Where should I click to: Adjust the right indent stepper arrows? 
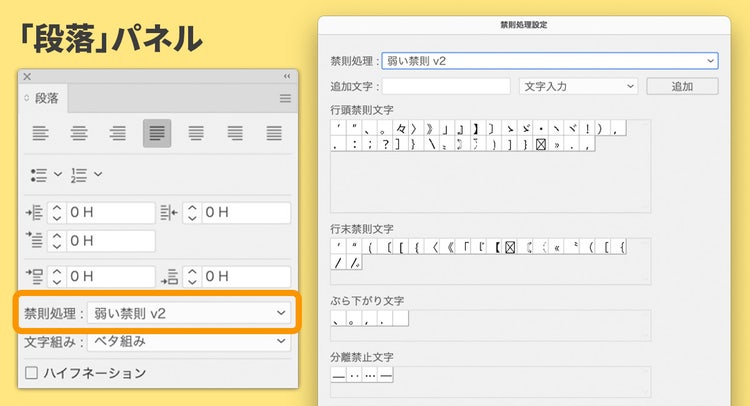pyautogui.click(x=192, y=212)
